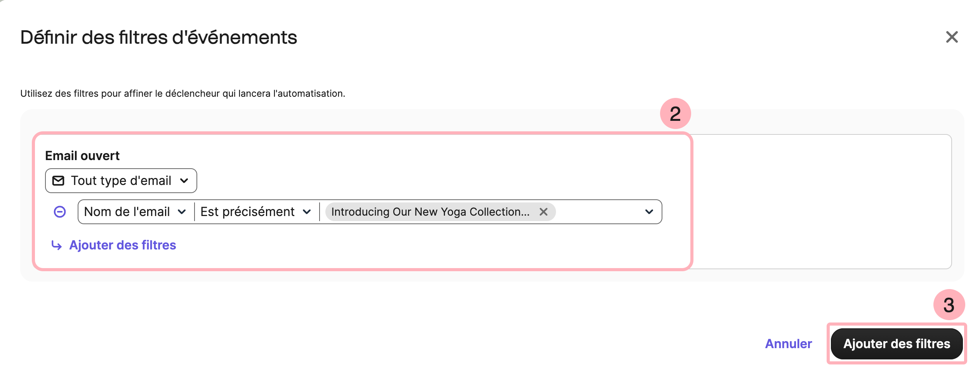This screenshot has width=980, height=373.
Task: Click the chevron next to Nom de l'email
Action: tap(182, 212)
